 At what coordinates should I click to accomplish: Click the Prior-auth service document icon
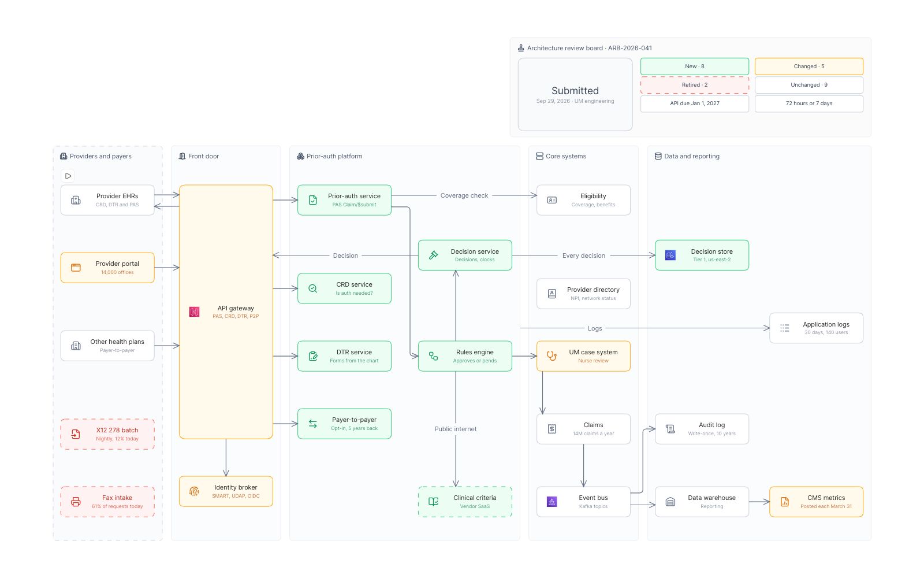pyautogui.click(x=312, y=200)
